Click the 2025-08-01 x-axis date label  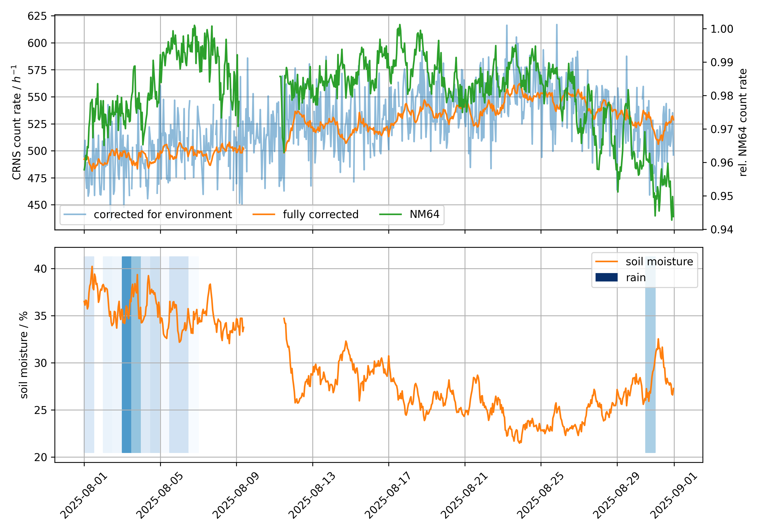pyautogui.click(x=84, y=496)
